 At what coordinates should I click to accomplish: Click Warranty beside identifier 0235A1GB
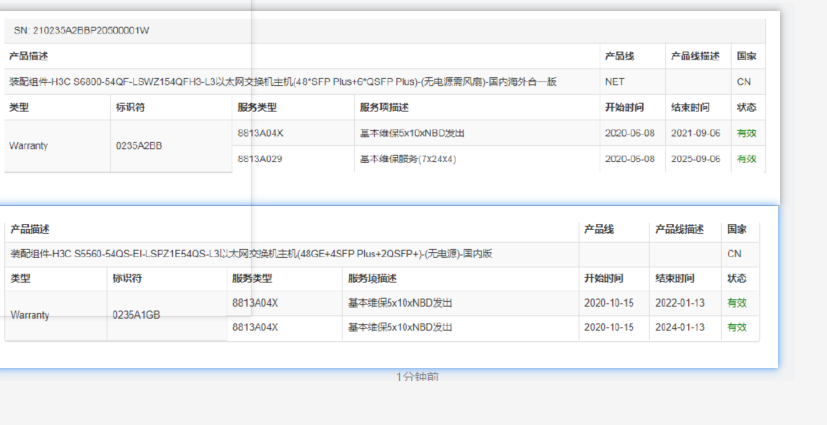pyautogui.click(x=30, y=315)
